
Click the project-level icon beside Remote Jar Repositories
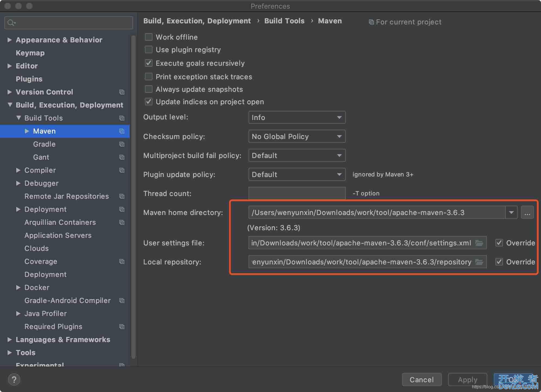click(x=122, y=196)
